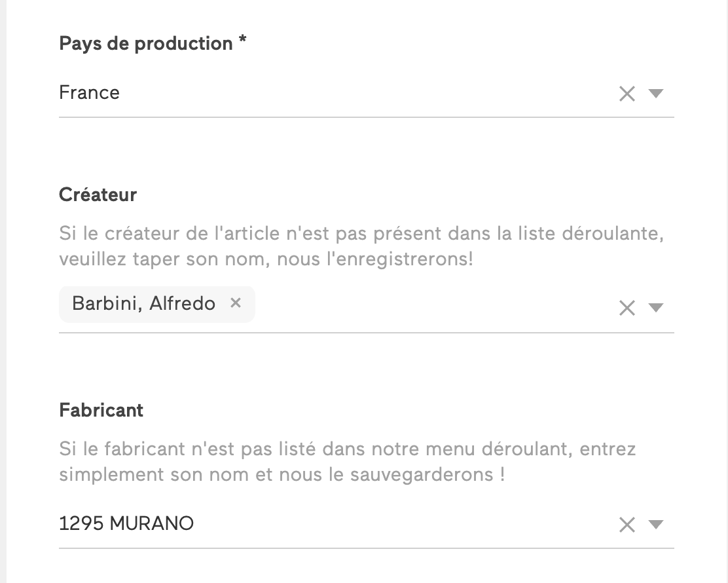The width and height of the screenshot is (728, 583).
Task: Open the Fabricant dropdown menu
Action: tap(655, 524)
